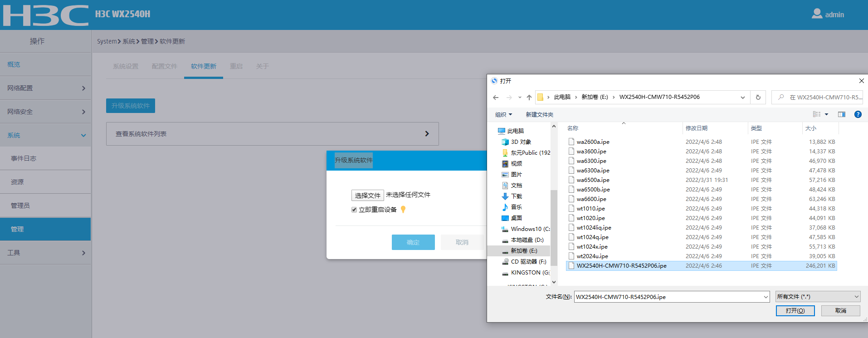Click 此电脑 in the address bar path
The width and height of the screenshot is (868, 338).
point(562,97)
